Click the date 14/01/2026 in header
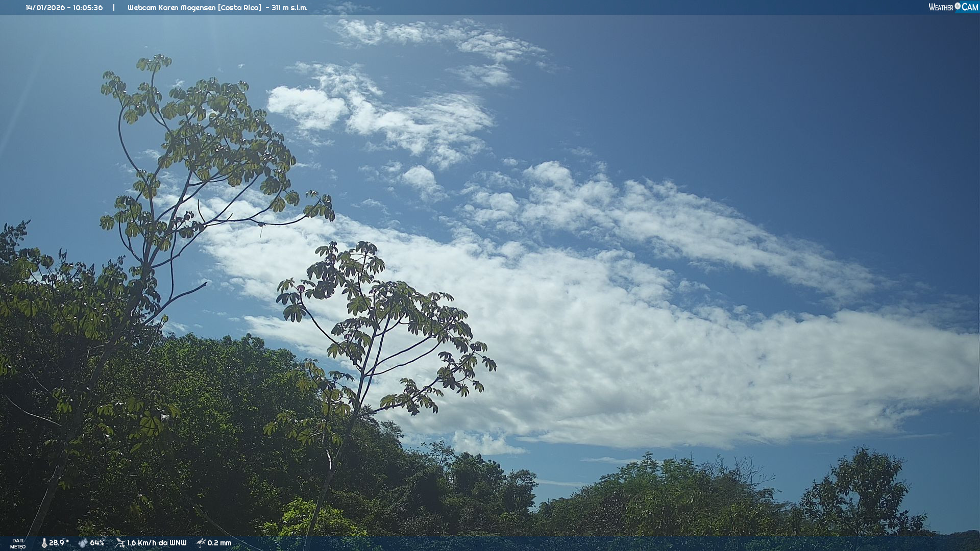The height and width of the screenshot is (551, 980). click(x=45, y=8)
